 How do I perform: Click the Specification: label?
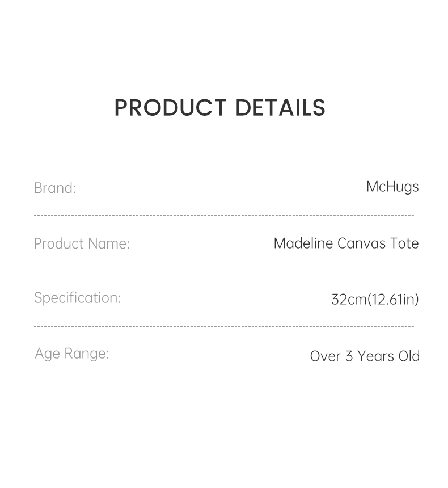pos(78,298)
